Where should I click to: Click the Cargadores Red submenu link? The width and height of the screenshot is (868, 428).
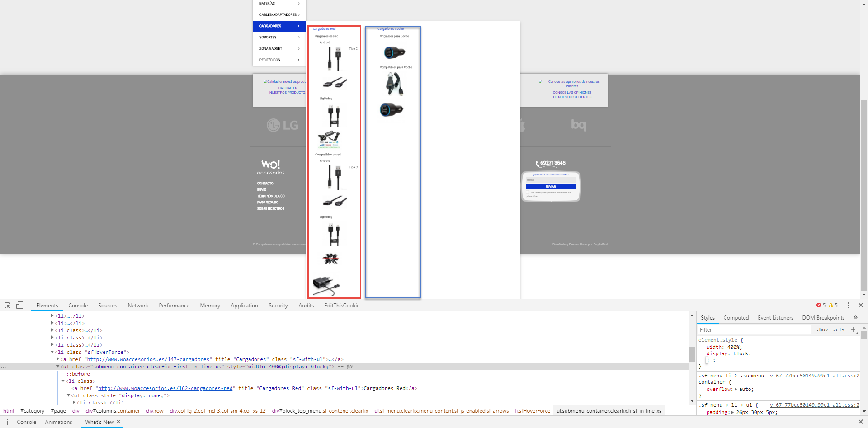(324, 29)
